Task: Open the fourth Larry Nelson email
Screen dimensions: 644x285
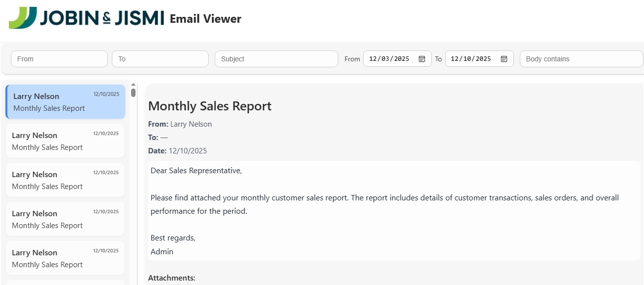Action: (65, 219)
